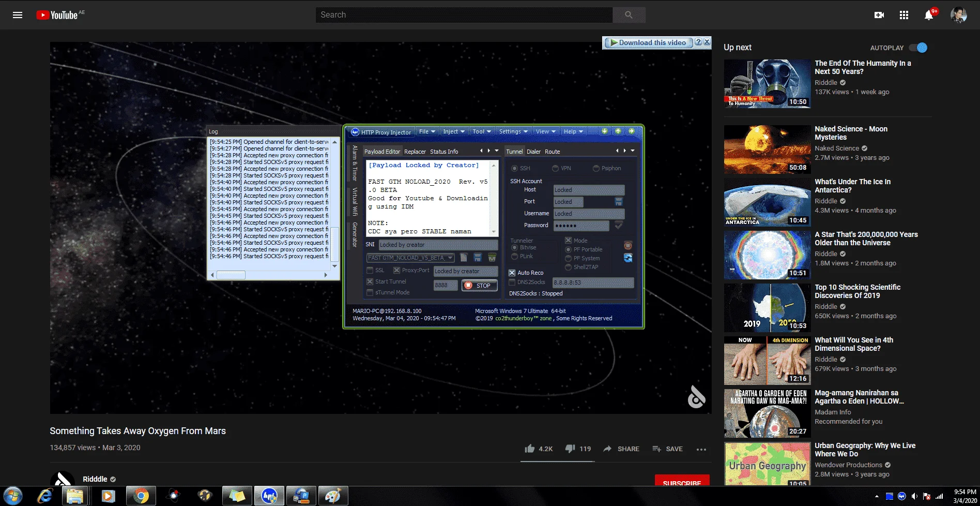Open the Alarm & Timer side tab
The width and height of the screenshot is (980, 506).
coord(355,162)
